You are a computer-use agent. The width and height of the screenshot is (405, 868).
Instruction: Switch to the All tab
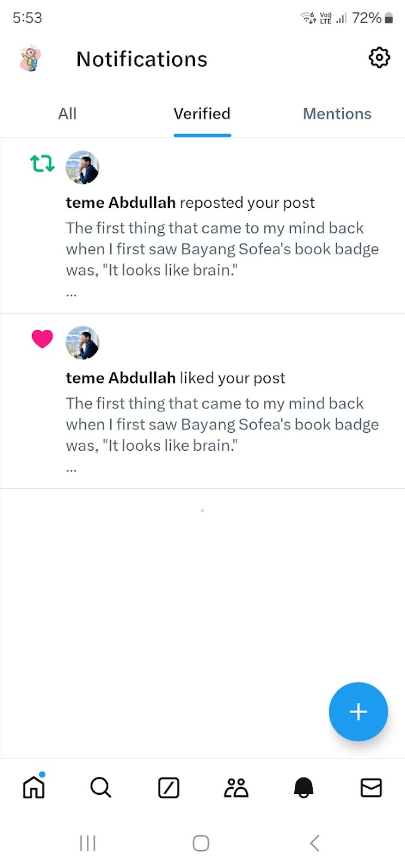[x=67, y=114]
